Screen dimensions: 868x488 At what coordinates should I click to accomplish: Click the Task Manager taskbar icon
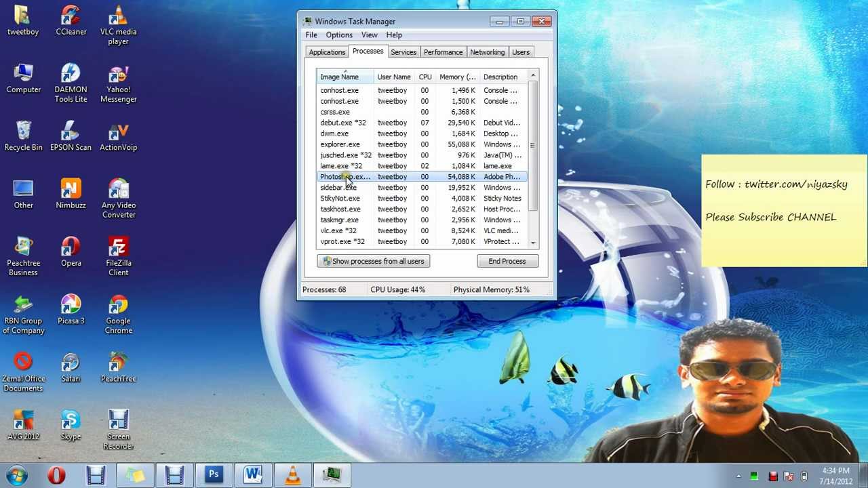point(332,475)
